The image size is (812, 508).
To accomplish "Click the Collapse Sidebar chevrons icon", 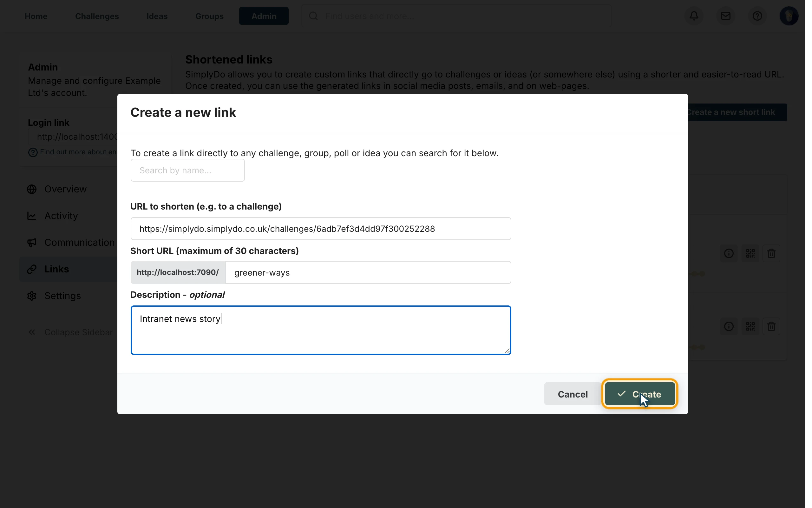I will (32, 332).
